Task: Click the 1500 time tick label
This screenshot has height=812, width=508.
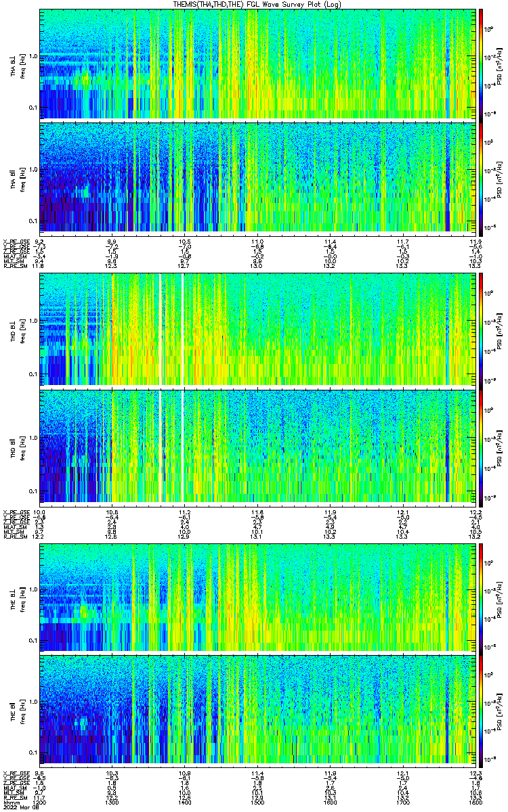Action: pos(257,802)
